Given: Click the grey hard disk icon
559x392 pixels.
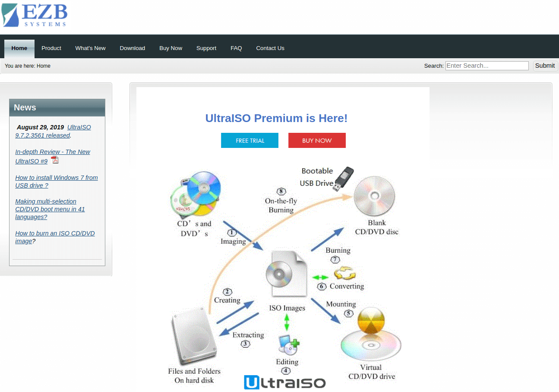Looking at the screenshot, I should pos(194,336).
